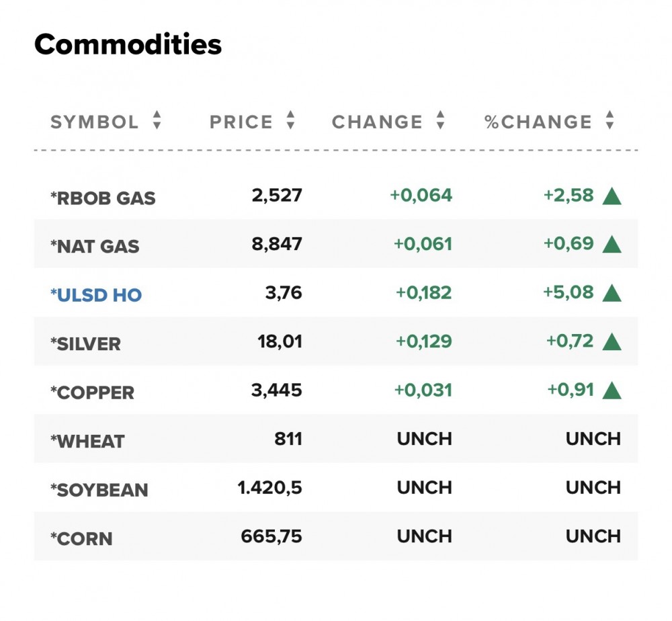Click green up triangle in SILVER row
The width and height of the screenshot is (672, 621).
pos(612,342)
